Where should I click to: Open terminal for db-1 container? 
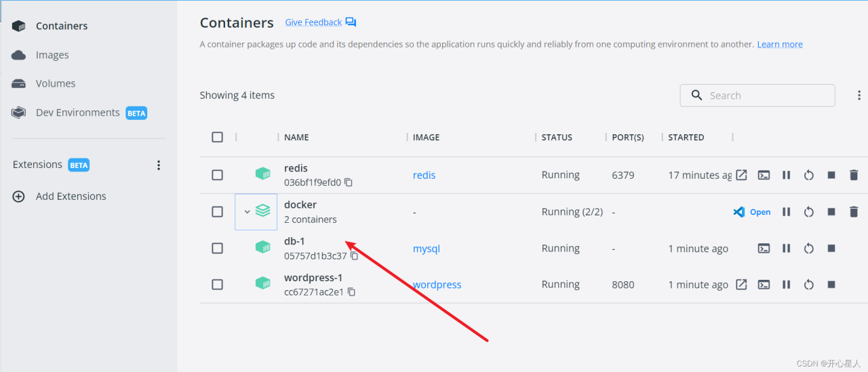point(764,249)
